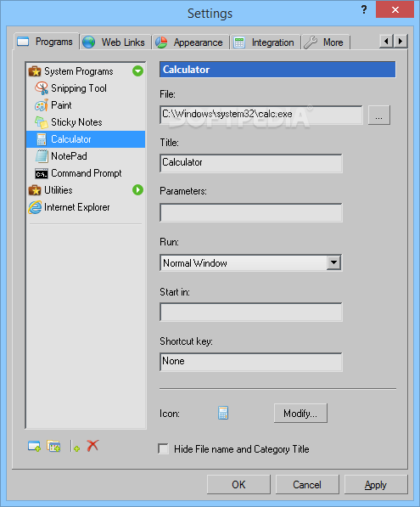Viewport: 420px width, 507px height.
Task: Click the Start in input field
Action: (250, 312)
